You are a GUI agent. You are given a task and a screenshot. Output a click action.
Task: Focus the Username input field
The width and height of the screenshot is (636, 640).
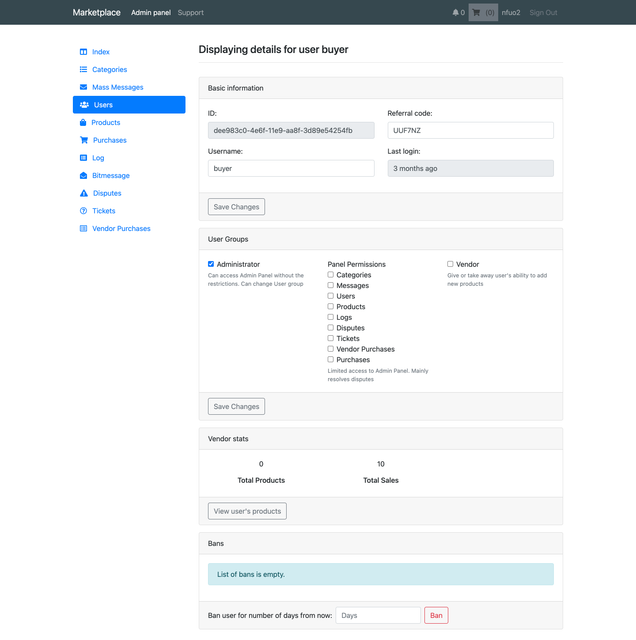[291, 169]
